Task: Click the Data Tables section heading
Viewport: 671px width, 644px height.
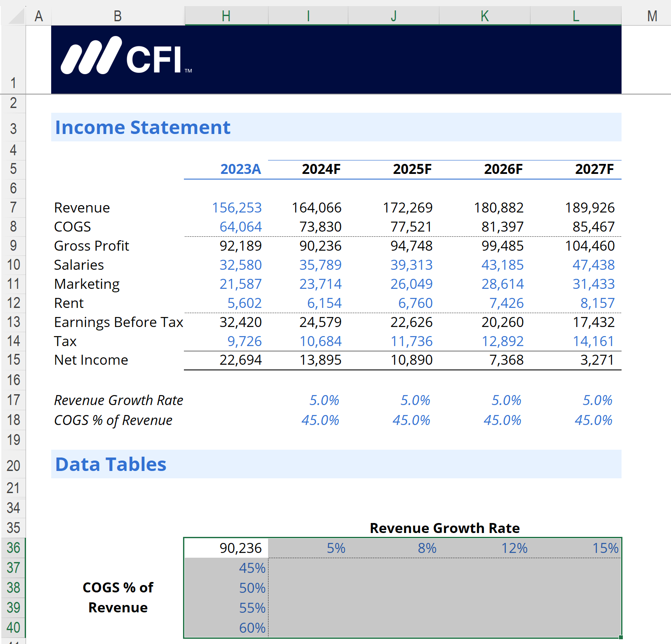Action: pos(111,464)
